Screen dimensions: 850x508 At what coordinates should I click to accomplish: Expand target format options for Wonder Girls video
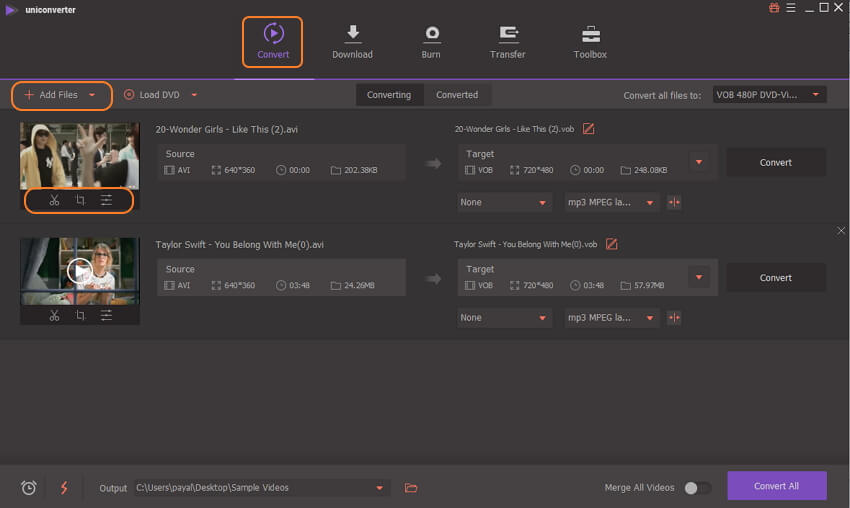pyautogui.click(x=699, y=162)
